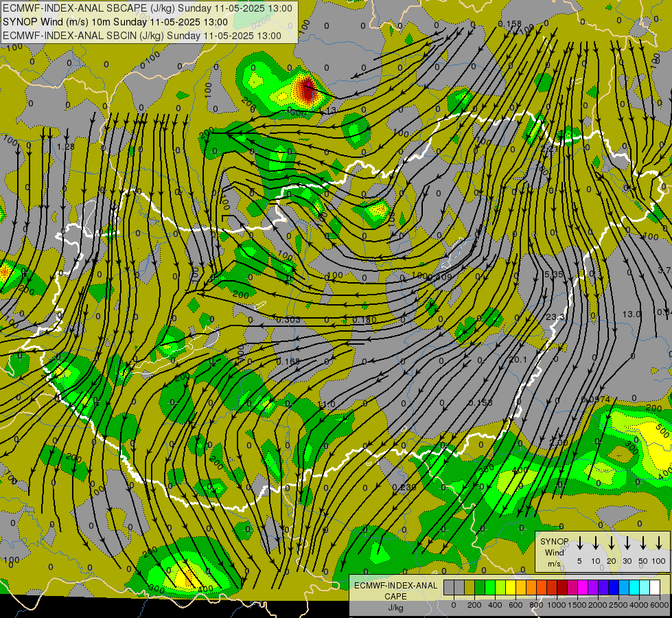Viewport: 672px width, 618px height.
Task: Click the '200' tick label on the CAPE scale
Action: 474,605
